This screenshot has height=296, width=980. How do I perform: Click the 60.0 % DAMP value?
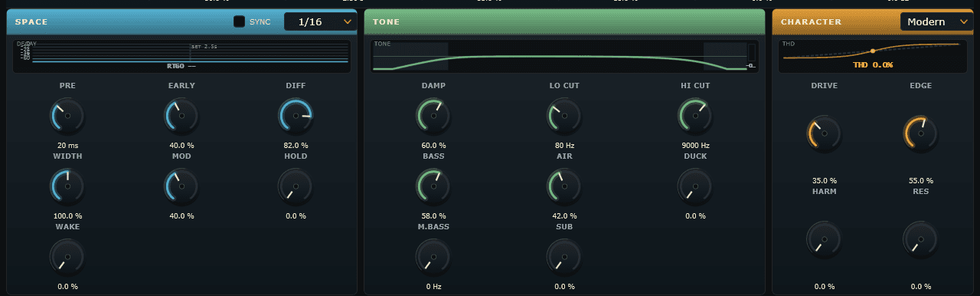[433, 145]
